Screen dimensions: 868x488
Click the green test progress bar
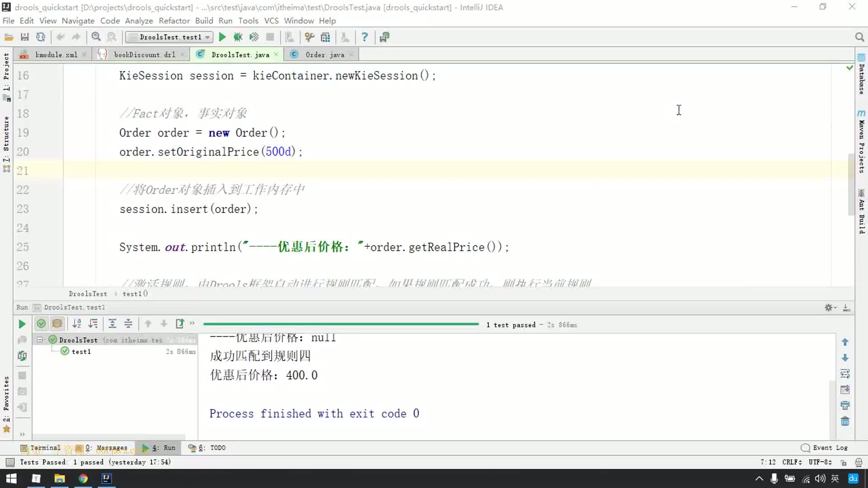pyautogui.click(x=341, y=324)
